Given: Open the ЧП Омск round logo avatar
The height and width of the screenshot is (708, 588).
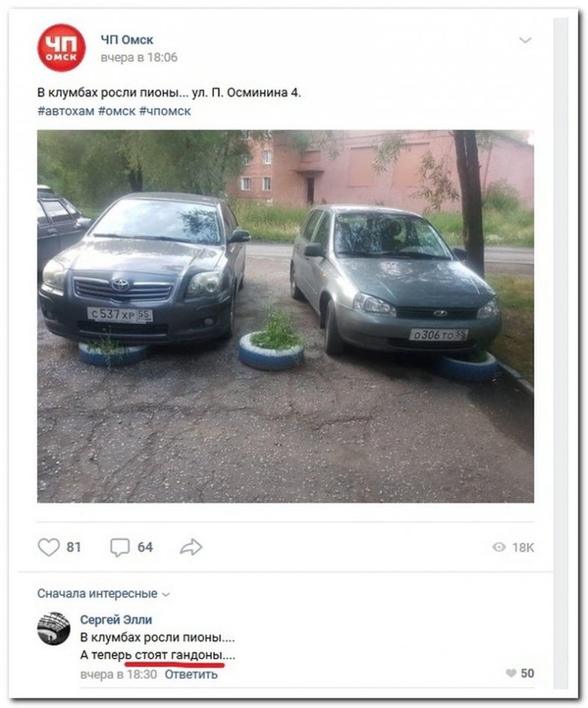Looking at the screenshot, I should (x=61, y=48).
